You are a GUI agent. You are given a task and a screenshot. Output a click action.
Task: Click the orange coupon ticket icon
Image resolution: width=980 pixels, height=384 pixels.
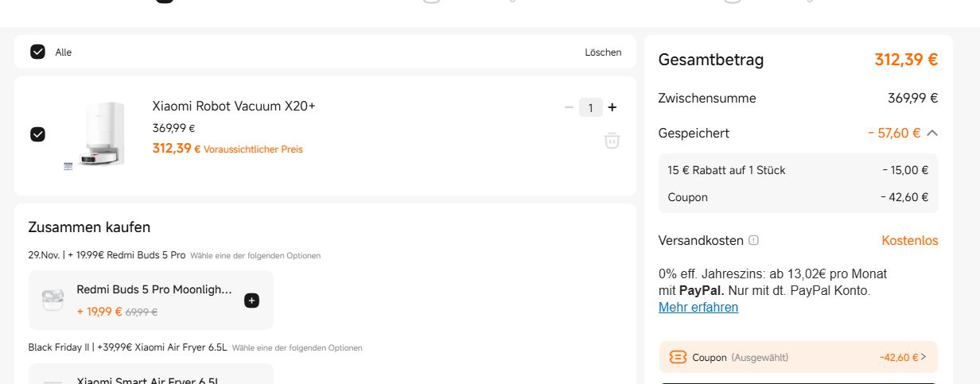(678, 358)
